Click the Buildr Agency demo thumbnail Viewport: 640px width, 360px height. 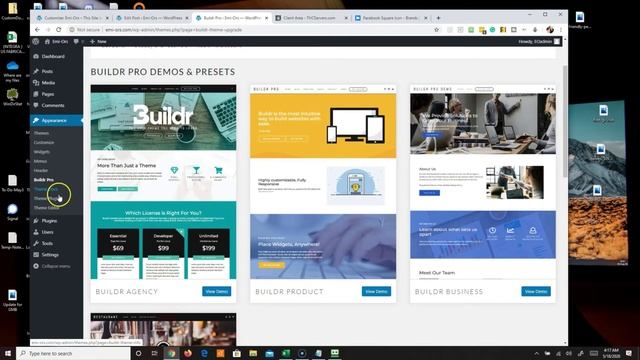[x=163, y=182]
